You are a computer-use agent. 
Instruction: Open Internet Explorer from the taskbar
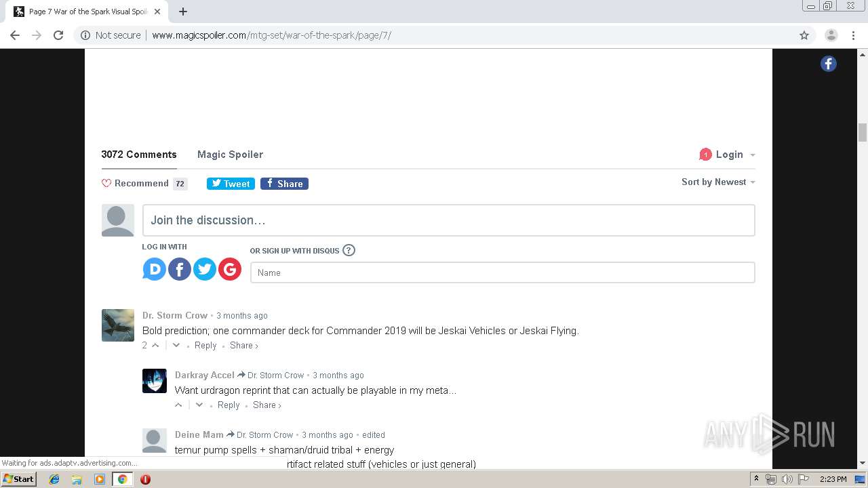tap(54, 479)
